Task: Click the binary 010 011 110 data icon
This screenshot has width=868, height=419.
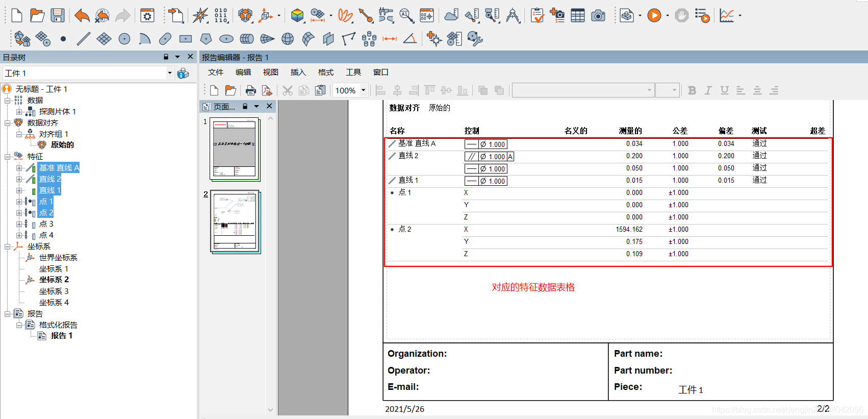Action: point(221,16)
